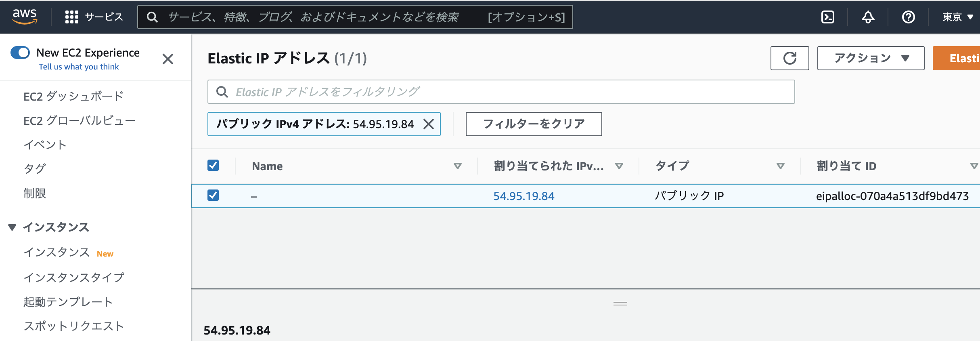Click the Name column header

click(x=267, y=166)
